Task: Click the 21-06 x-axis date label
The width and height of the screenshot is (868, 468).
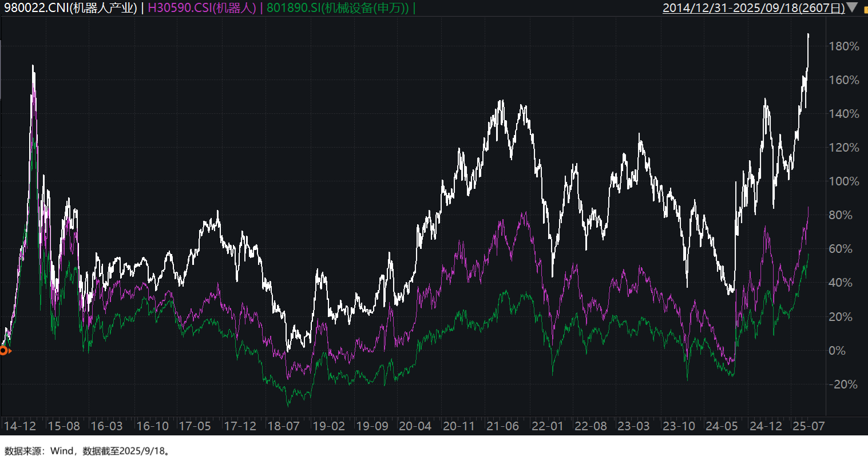Action: coord(502,426)
